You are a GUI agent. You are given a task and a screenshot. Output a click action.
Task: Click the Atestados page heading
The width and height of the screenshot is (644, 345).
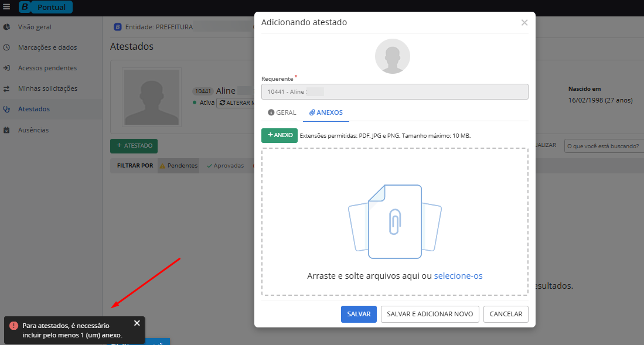pyautogui.click(x=132, y=47)
